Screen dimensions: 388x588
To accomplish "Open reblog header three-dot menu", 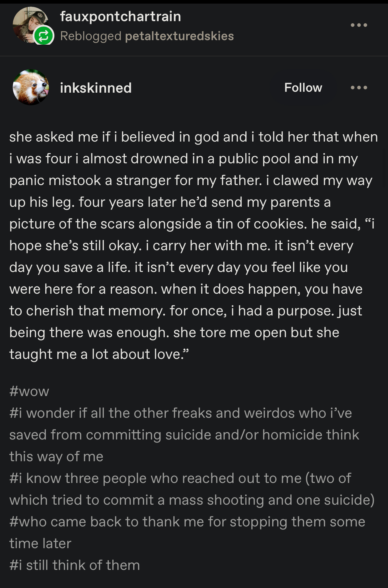I will tap(359, 25).
